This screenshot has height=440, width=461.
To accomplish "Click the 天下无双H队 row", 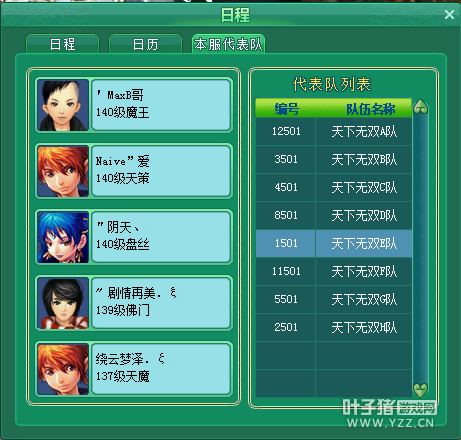I will 334,327.
